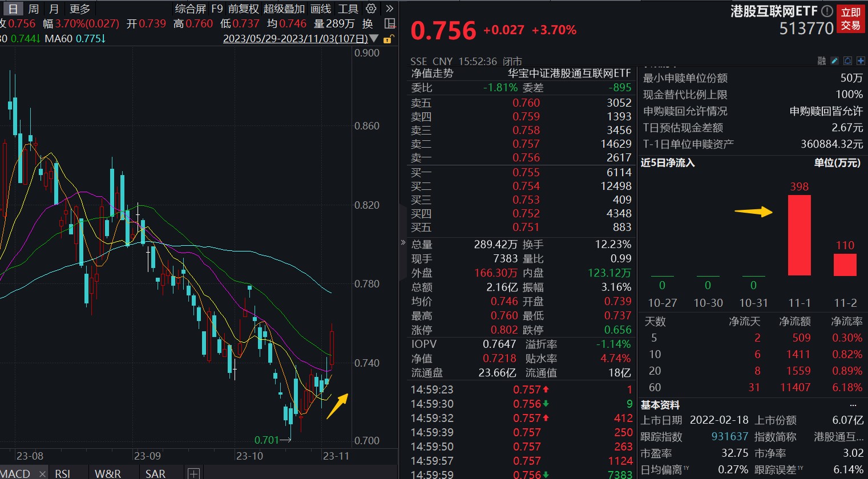Click the IOPV value 0.7647

pos(499,344)
